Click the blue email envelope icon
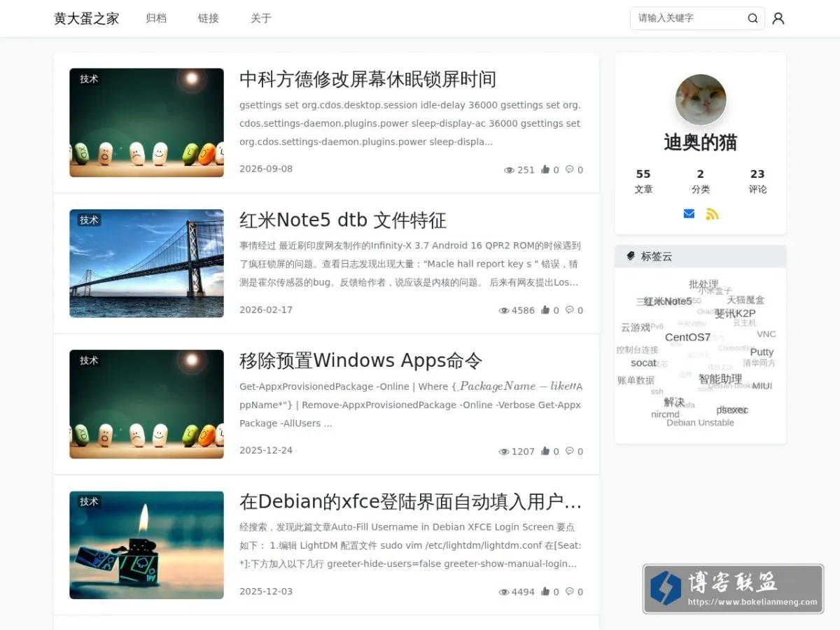 (x=689, y=213)
